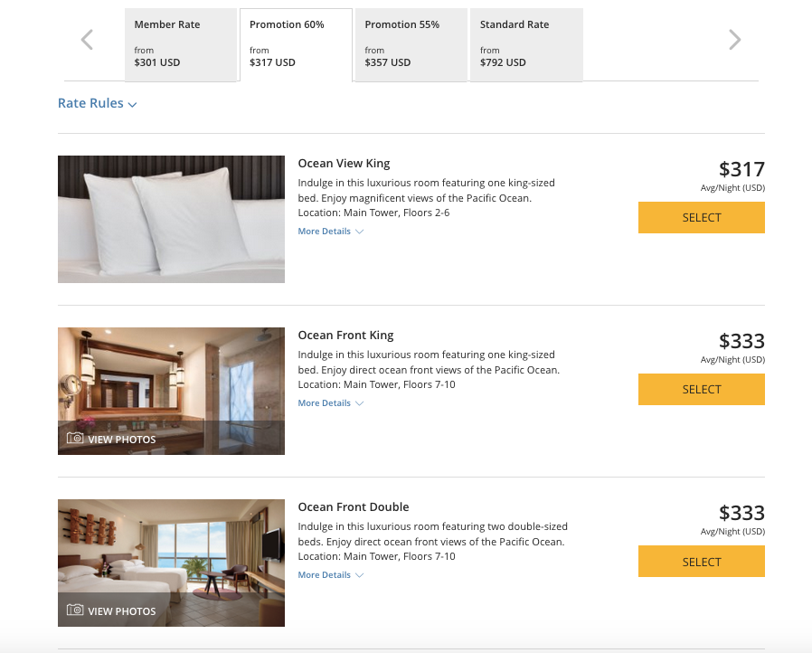Open the Ocean View King pillow thumbnail
This screenshot has height=653, width=812.
point(171,219)
